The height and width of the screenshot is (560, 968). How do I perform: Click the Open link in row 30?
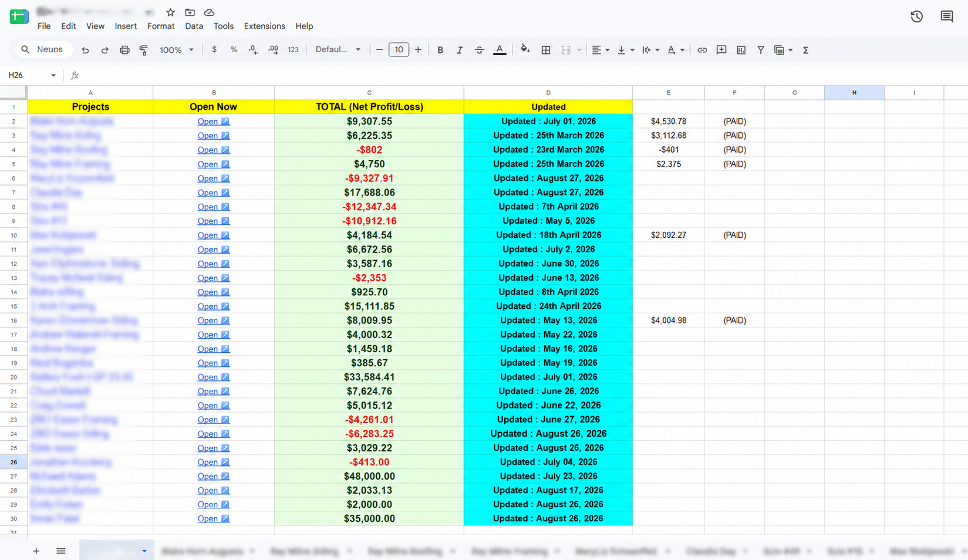point(213,518)
